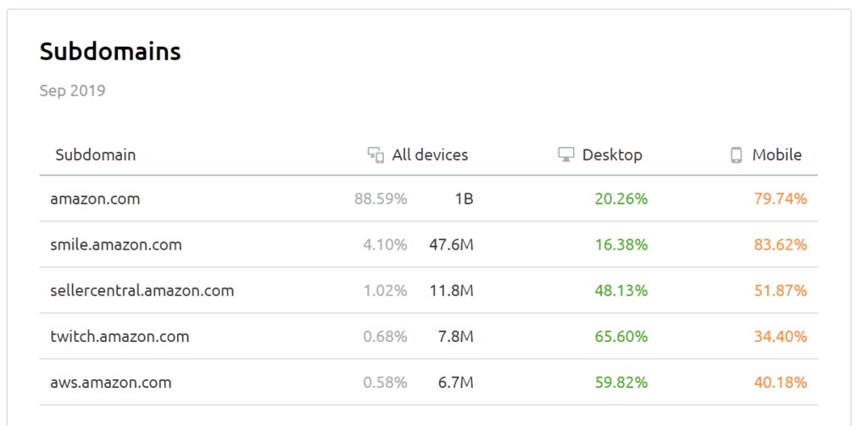Select the Mobile column label

click(x=776, y=154)
